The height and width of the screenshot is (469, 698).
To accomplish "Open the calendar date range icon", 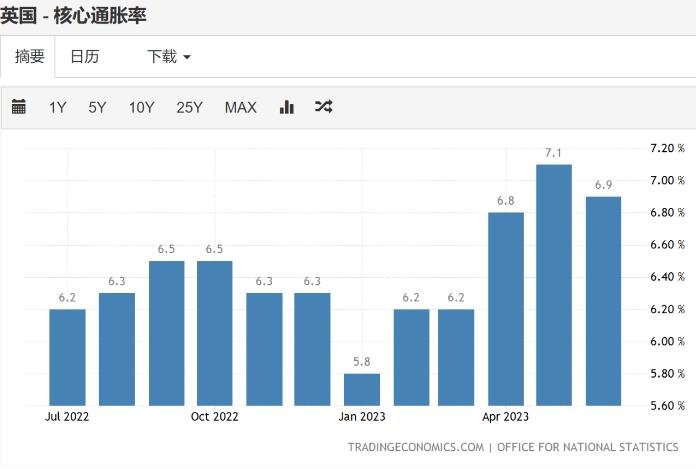I will tap(19, 107).
